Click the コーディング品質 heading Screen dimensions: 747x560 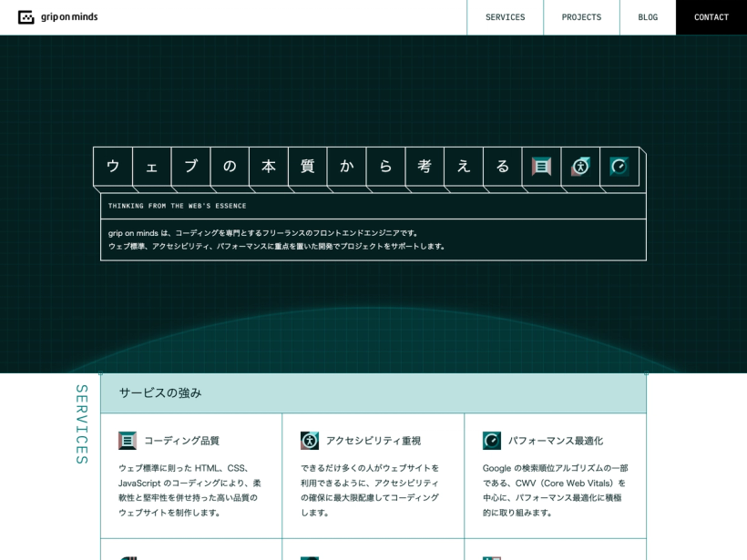[181, 441]
